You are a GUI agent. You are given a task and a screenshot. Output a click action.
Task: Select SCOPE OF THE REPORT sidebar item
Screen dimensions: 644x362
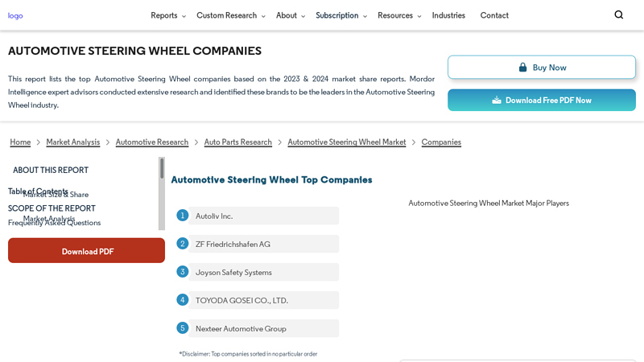pos(52,208)
